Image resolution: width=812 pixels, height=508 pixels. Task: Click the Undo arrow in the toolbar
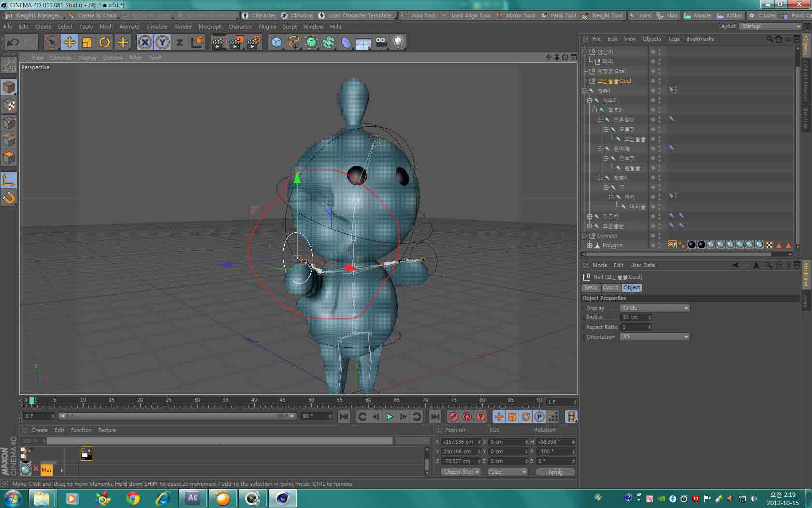coord(13,43)
